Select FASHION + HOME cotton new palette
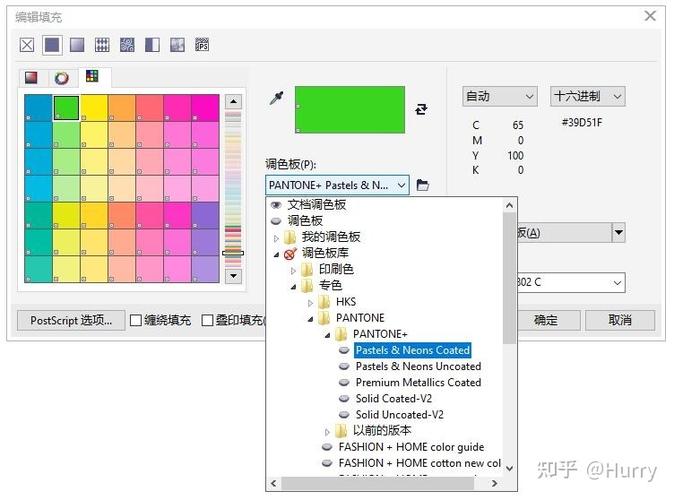This screenshot has width=674, height=500. 420,463
